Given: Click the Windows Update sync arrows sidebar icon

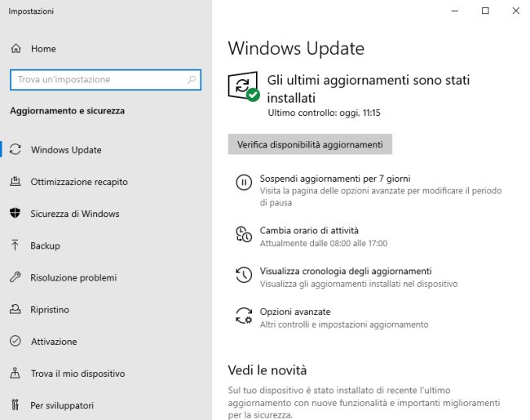Looking at the screenshot, I should click(x=15, y=149).
